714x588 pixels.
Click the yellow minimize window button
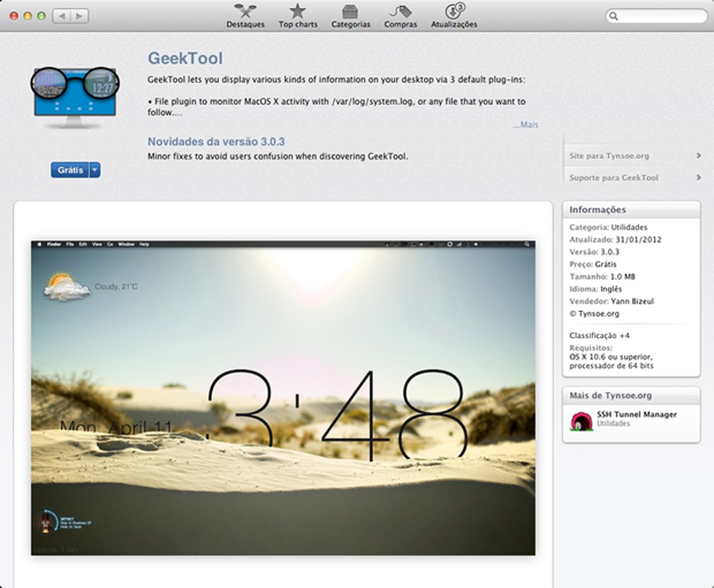click(28, 16)
